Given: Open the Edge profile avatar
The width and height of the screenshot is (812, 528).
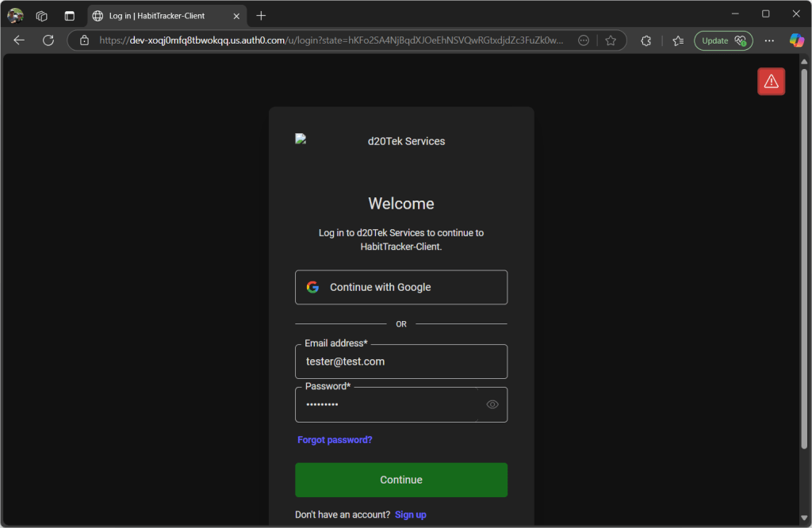Looking at the screenshot, I should (15, 16).
